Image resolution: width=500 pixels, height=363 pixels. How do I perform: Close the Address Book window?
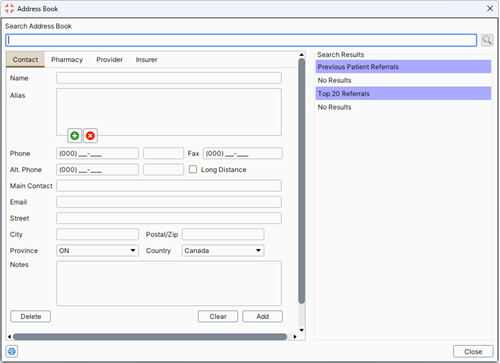click(x=490, y=8)
